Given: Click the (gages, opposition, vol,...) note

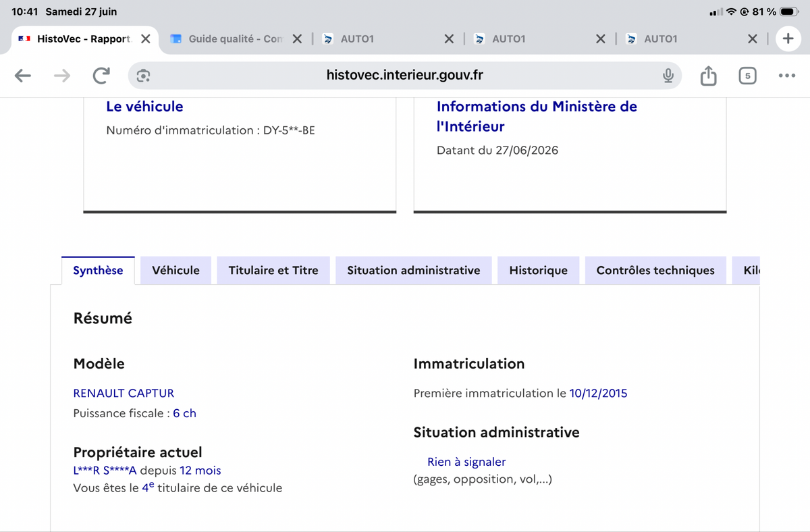Looking at the screenshot, I should click(x=483, y=479).
